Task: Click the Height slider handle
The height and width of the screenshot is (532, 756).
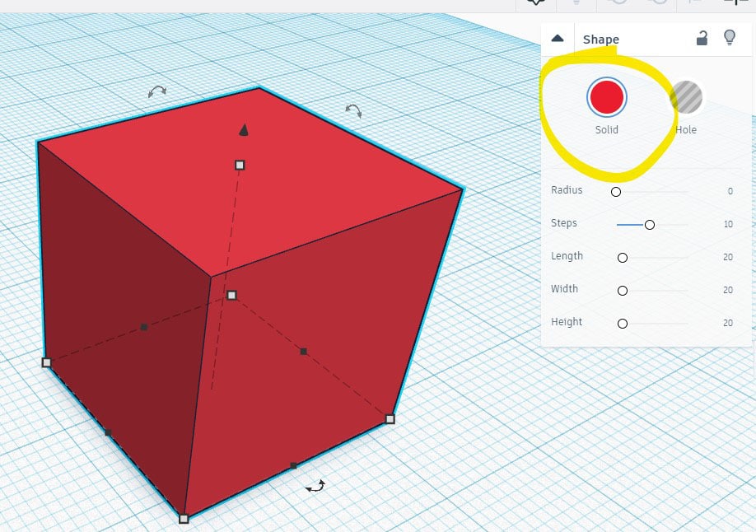Action: (623, 324)
